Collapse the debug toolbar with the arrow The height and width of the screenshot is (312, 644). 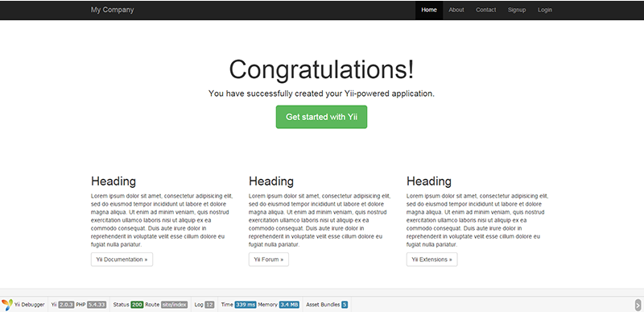(638, 305)
